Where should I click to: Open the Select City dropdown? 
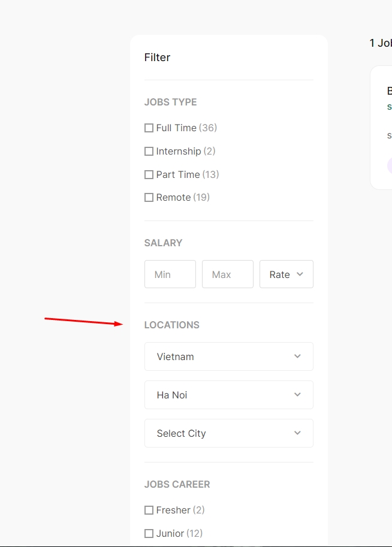click(228, 433)
